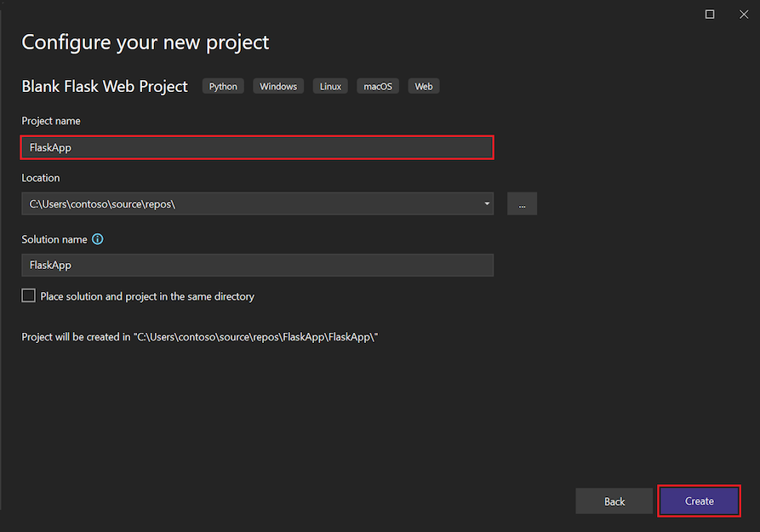Select the Windows platform tag
Screen dimensions: 760x532
tap(277, 85)
